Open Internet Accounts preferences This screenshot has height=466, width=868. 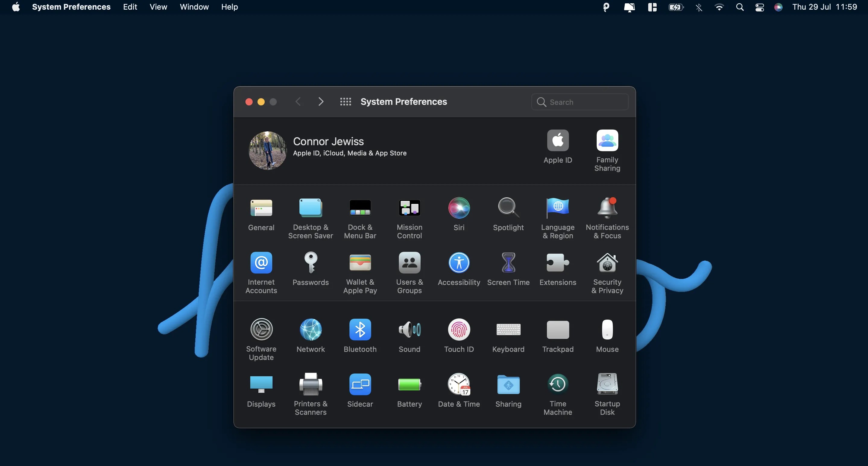261,273
